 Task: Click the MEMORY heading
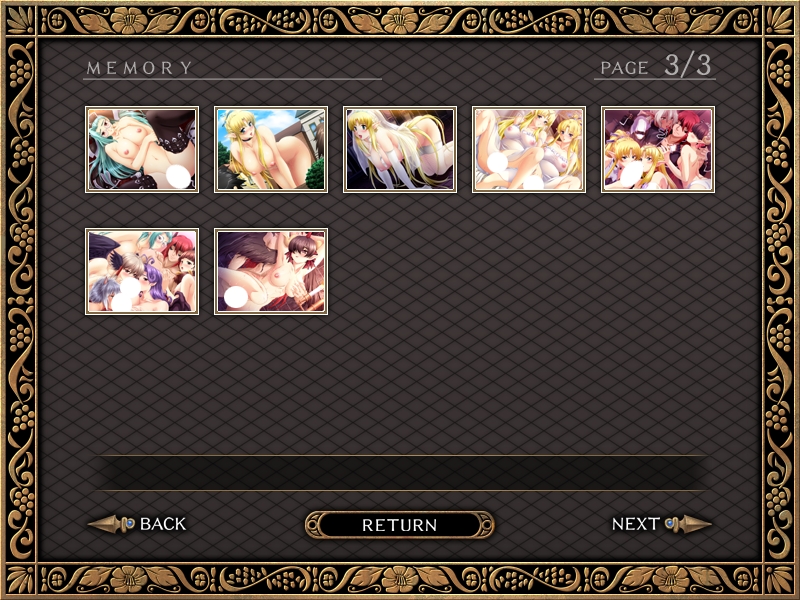pyautogui.click(x=139, y=68)
